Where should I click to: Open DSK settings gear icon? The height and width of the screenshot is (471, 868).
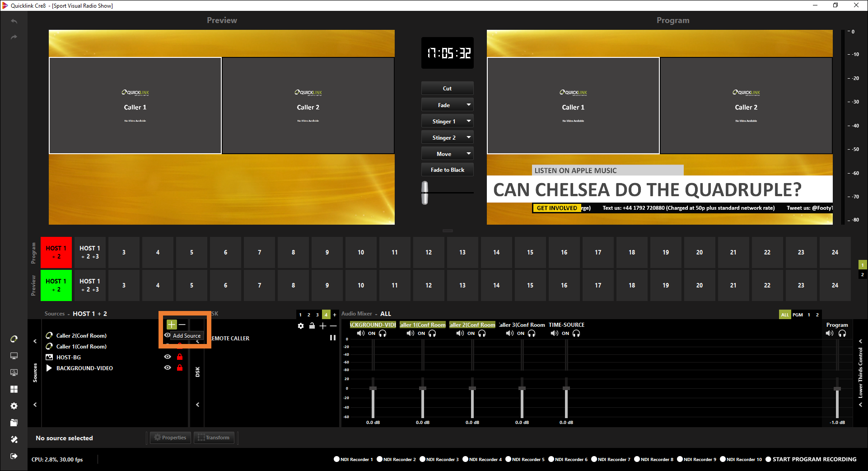point(301,326)
